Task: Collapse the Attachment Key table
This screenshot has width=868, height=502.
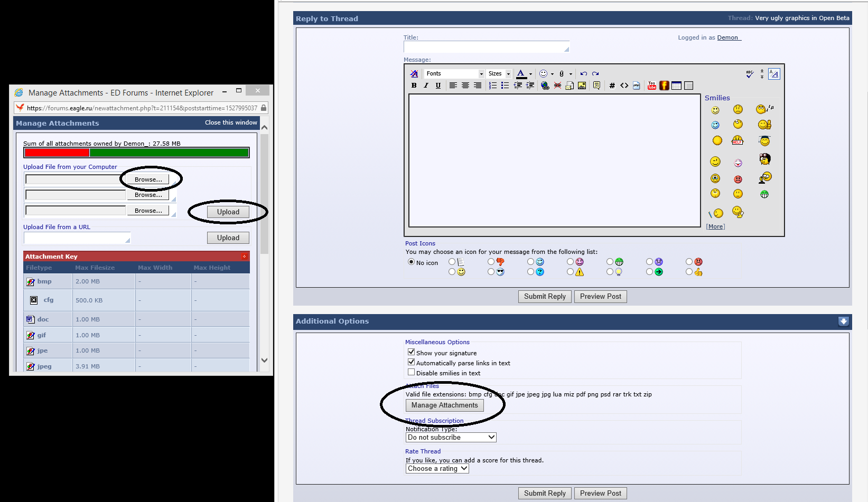Action: click(245, 257)
